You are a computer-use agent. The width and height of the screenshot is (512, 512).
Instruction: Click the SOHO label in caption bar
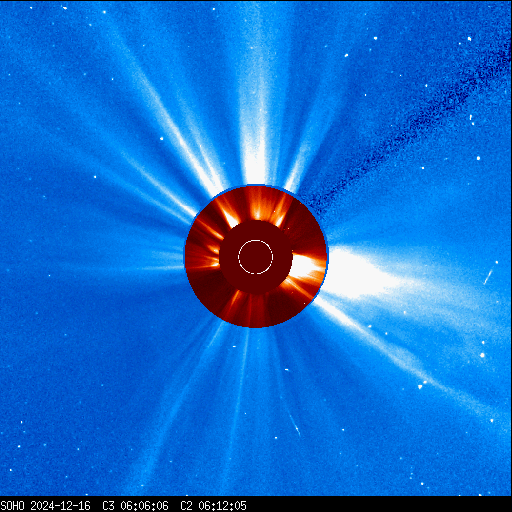[x=12, y=506]
